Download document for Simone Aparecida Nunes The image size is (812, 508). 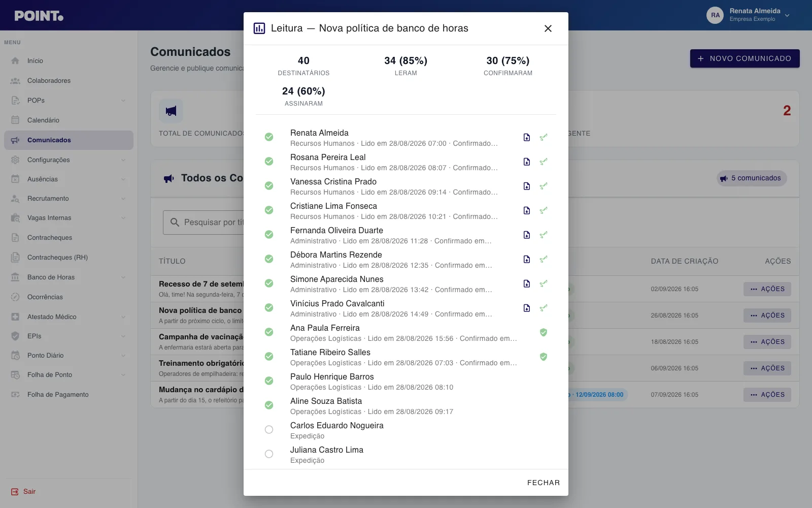527,283
